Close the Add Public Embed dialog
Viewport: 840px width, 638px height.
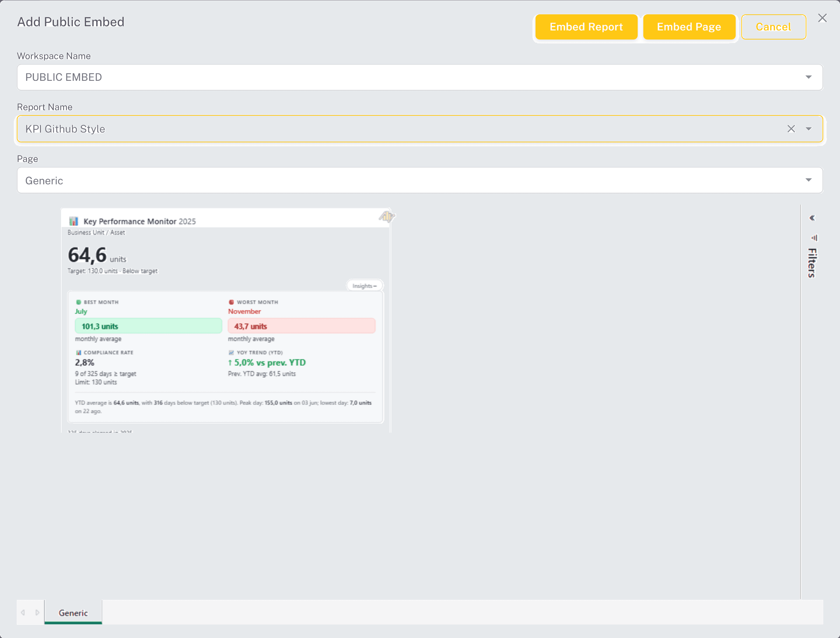822,18
